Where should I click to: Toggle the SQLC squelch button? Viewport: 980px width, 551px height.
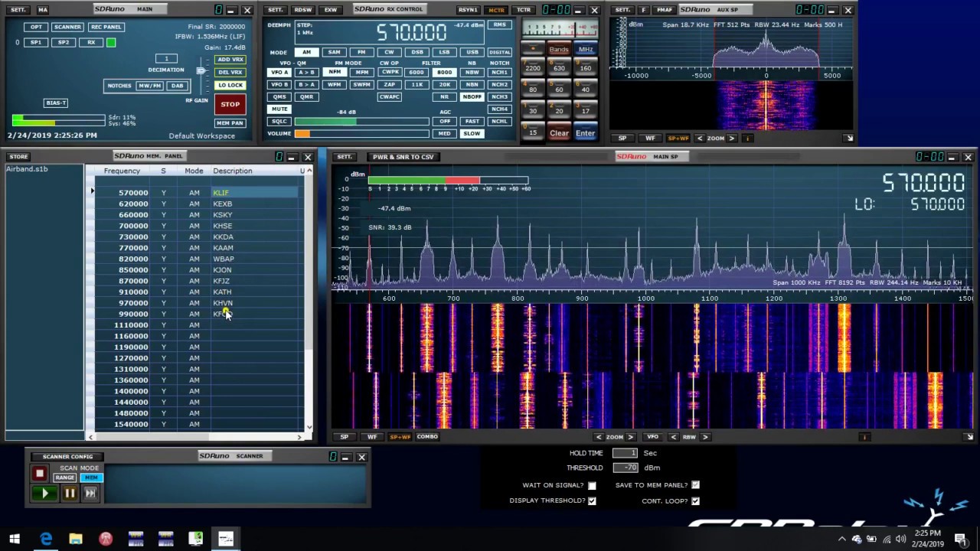[x=279, y=122]
